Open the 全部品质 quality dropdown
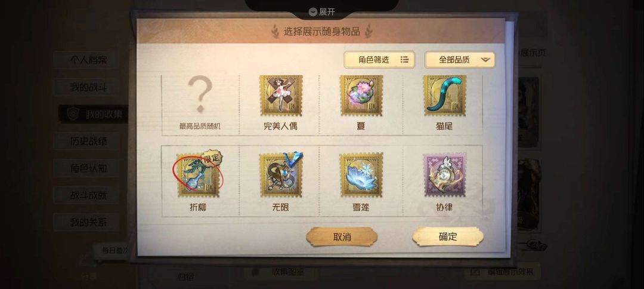 click(460, 60)
